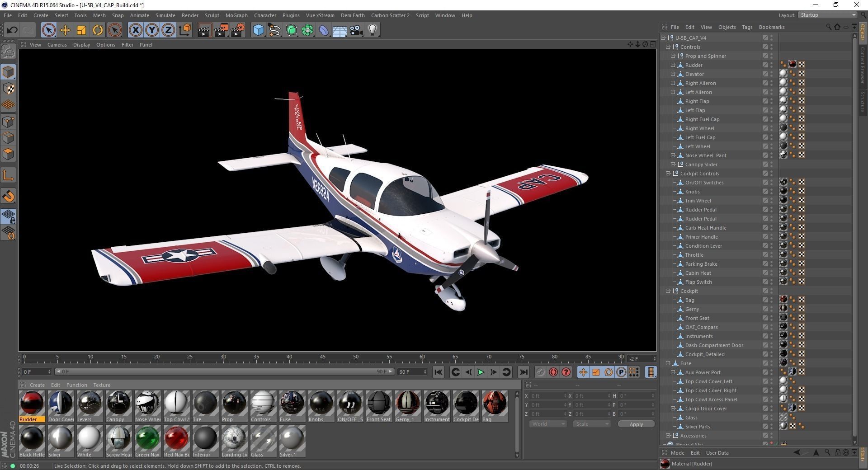Select Right Aileron object in tree

pyautogui.click(x=700, y=83)
